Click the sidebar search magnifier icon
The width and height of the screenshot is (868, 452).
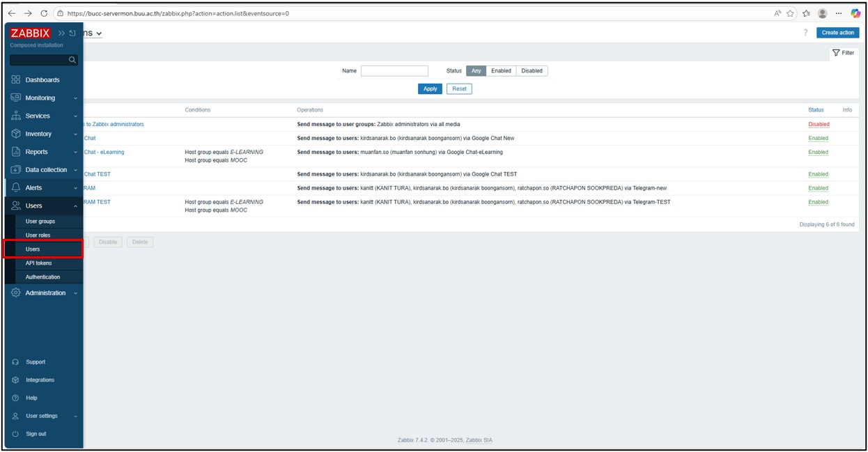72,60
